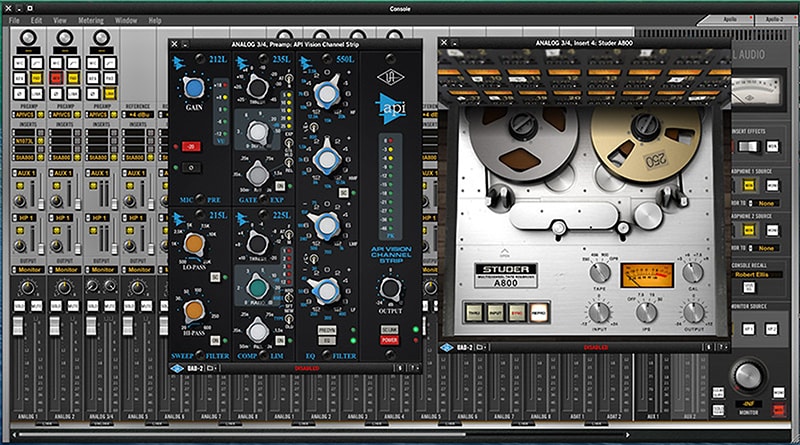Click the 235L gate release knob
800x445 pixels.
tap(258, 174)
